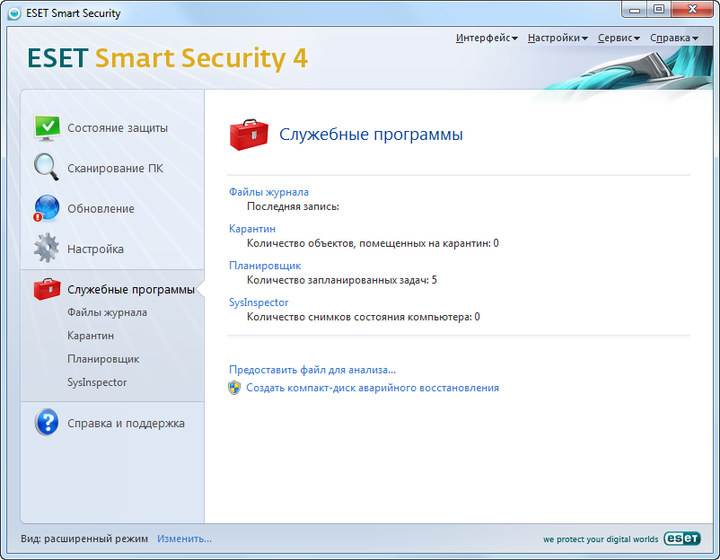Open Планировщик link in main panel
Screen dimensions: 720x560
click(x=265, y=265)
